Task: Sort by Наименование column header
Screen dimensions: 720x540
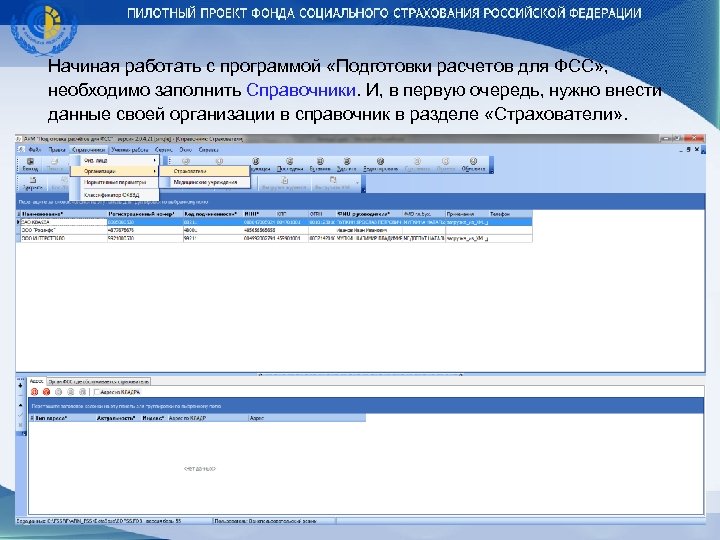Action: pyautogui.click(x=64, y=214)
